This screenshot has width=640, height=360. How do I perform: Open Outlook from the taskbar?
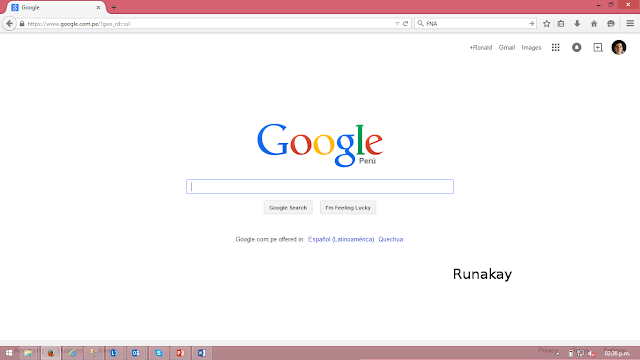click(x=136, y=353)
